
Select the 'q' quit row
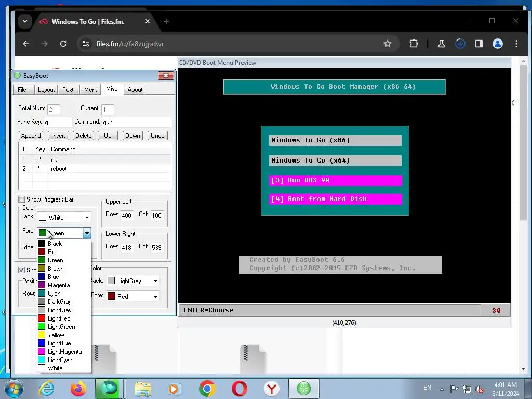pos(96,160)
